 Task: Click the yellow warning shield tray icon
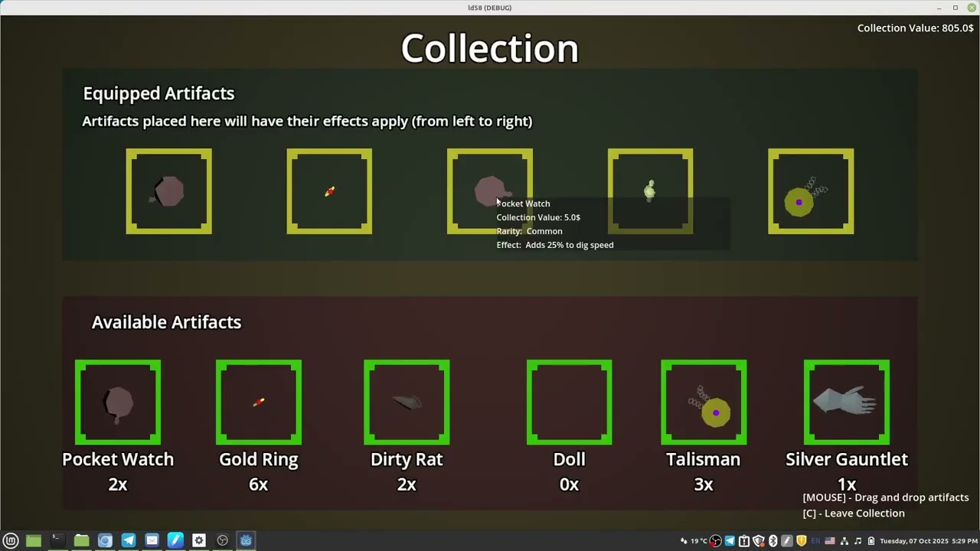pos(802,541)
